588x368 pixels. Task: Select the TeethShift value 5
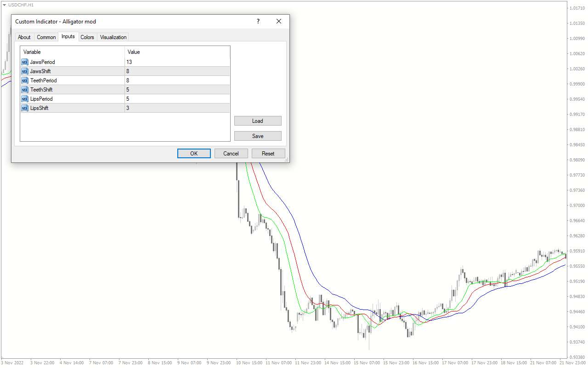(x=177, y=90)
